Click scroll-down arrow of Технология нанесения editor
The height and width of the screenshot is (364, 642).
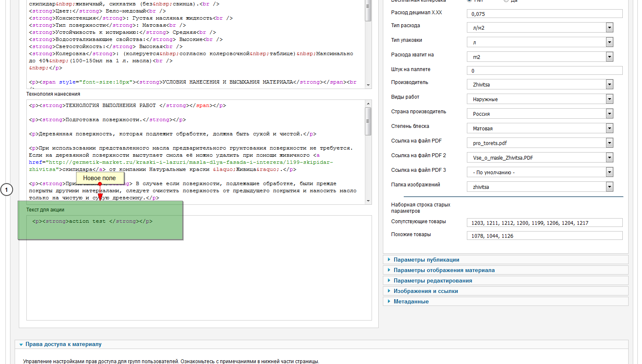(368, 201)
